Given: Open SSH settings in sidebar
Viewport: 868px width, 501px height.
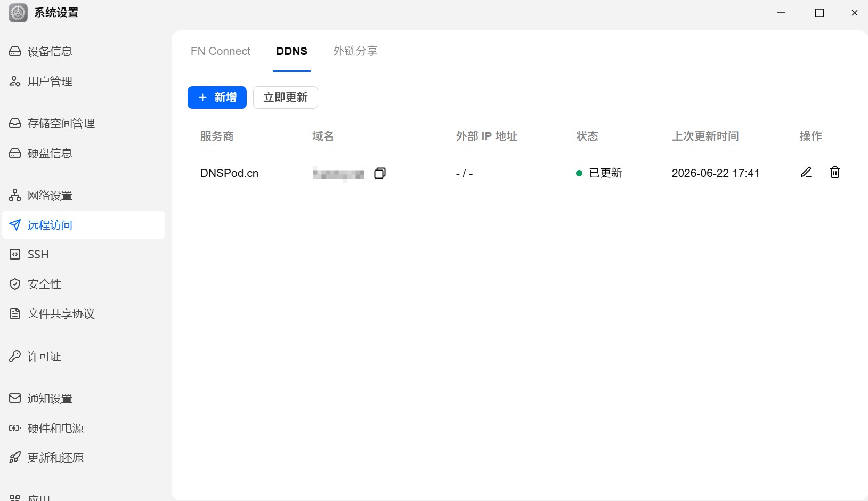Looking at the screenshot, I should (x=84, y=254).
